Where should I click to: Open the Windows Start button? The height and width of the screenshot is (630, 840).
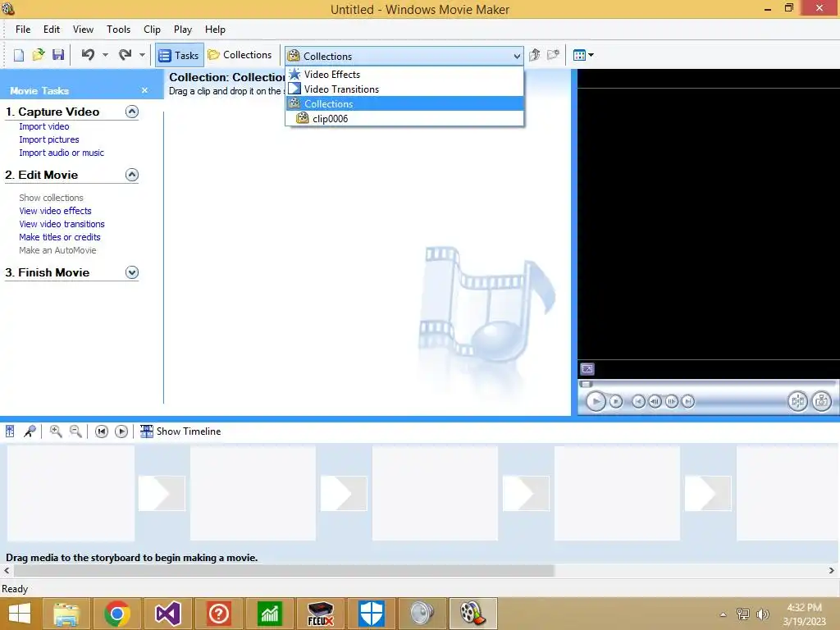point(20,614)
